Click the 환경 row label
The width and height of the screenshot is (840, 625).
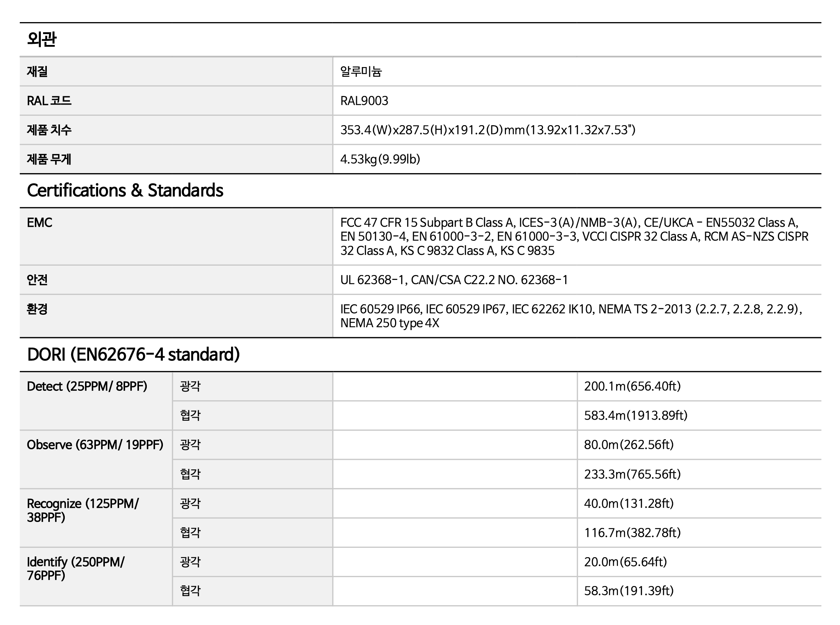pyautogui.click(x=37, y=309)
